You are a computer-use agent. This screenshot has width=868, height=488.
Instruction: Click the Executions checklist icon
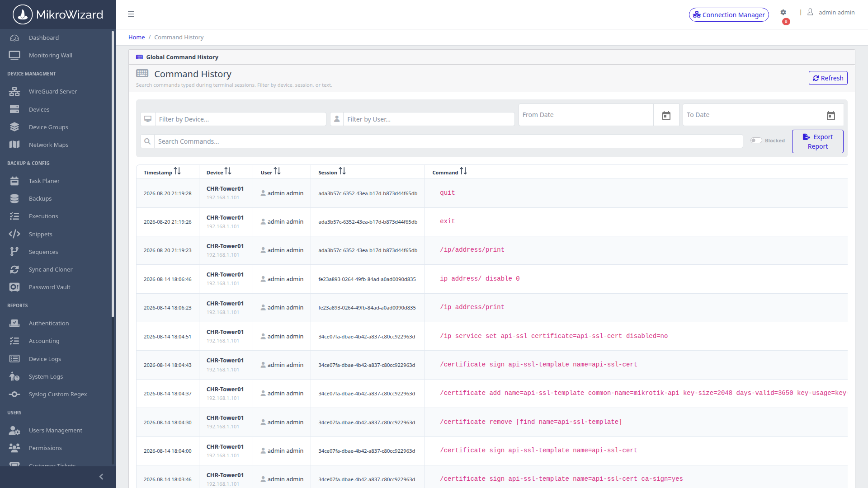(14, 216)
